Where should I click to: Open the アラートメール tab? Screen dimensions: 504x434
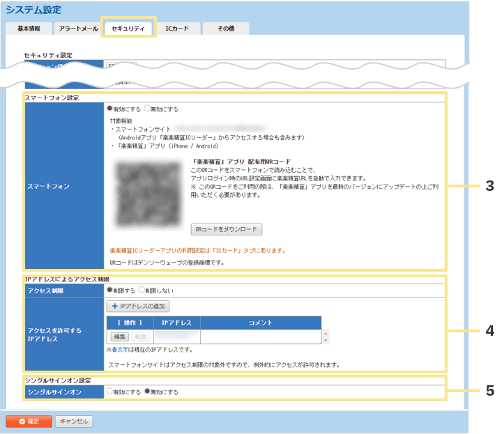tap(78, 29)
